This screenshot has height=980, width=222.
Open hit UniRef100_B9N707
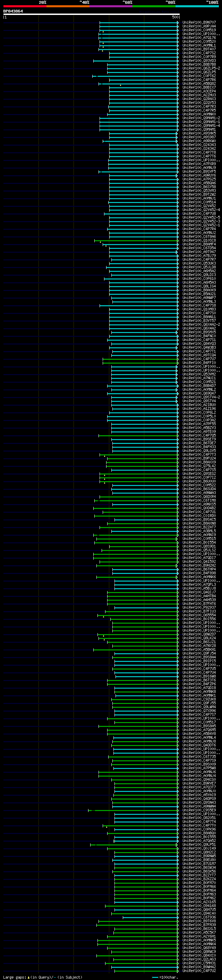click(x=199, y=23)
